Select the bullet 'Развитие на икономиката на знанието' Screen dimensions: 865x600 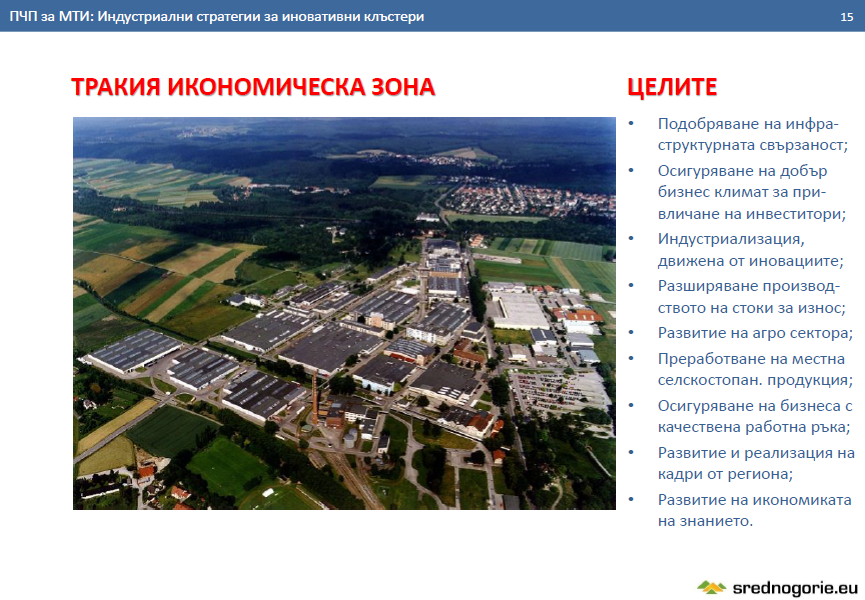(754, 510)
